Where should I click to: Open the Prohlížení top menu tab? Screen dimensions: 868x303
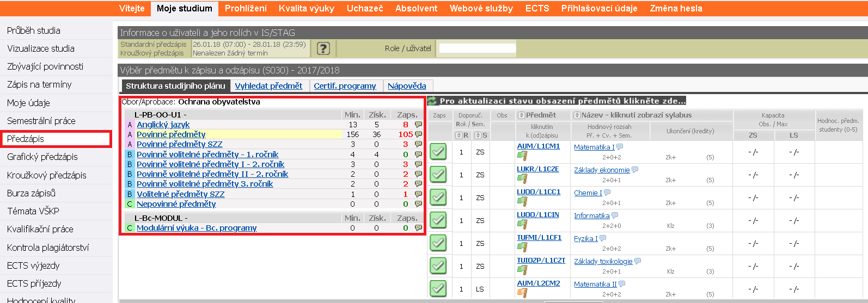click(246, 8)
